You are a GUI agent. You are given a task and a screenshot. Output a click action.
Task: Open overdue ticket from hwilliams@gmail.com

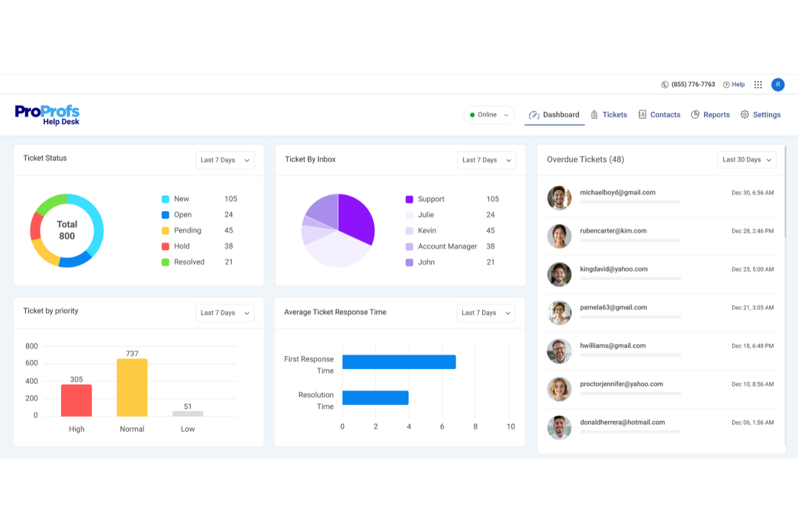(x=661, y=351)
